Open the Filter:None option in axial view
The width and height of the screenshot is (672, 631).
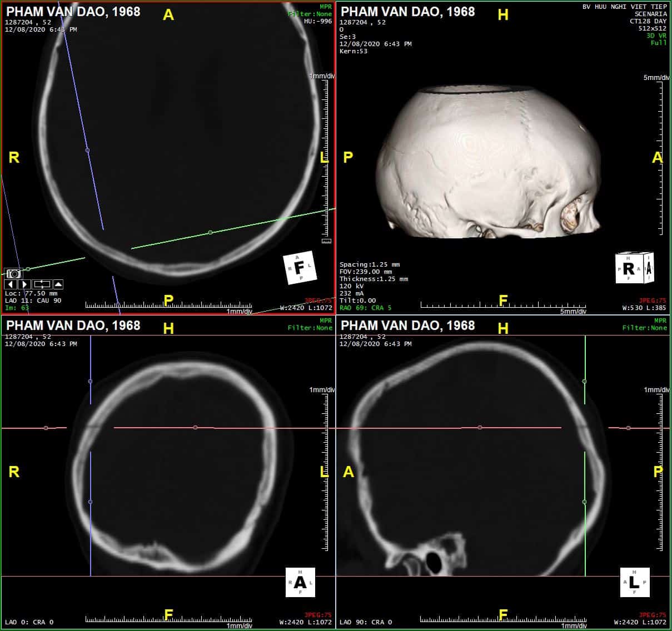point(310,14)
